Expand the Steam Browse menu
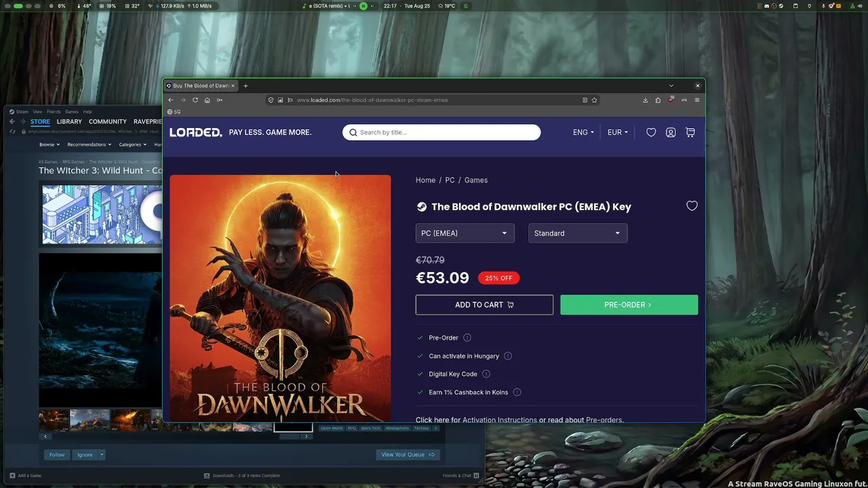This screenshot has width=868, height=488. [x=50, y=144]
